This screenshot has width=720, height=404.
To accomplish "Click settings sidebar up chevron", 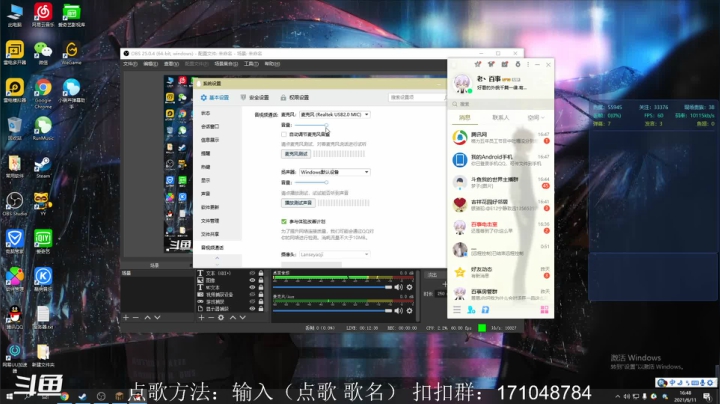I will click(217, 258).
